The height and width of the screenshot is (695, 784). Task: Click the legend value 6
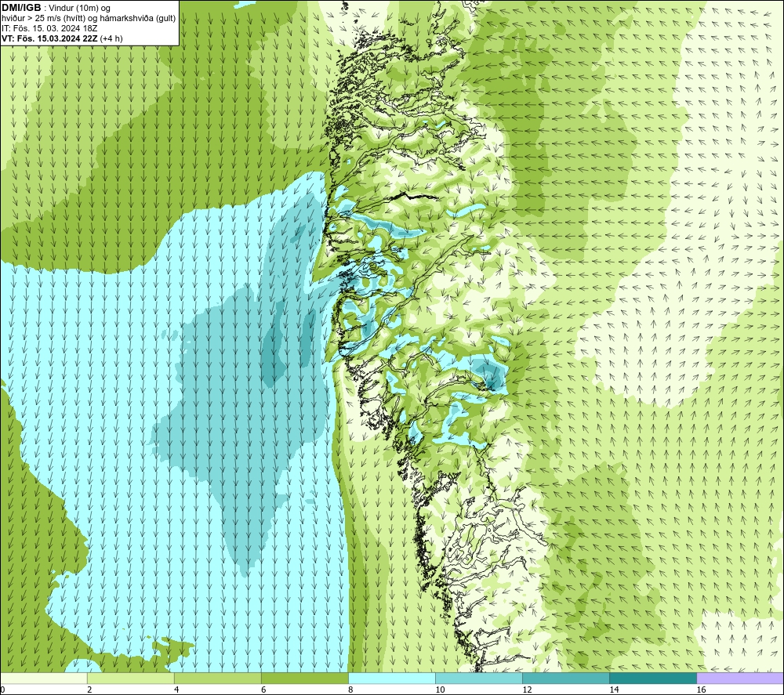pyautogui.click(x=263, y=690)
